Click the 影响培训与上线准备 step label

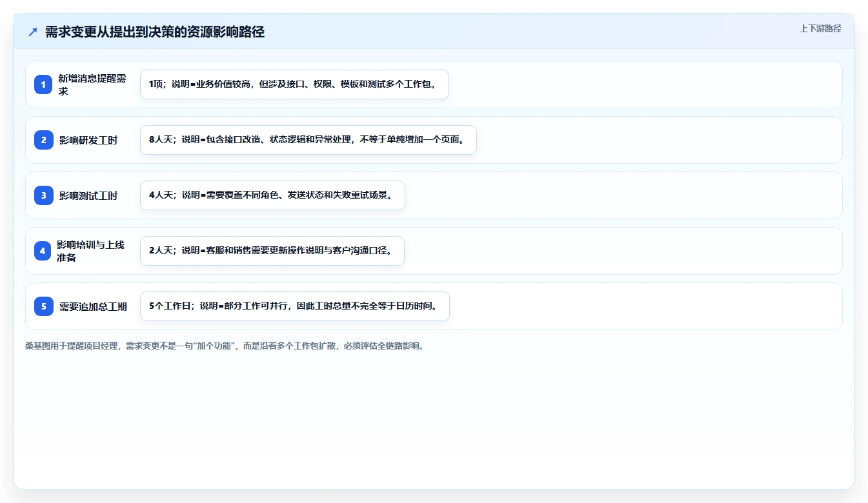click(x=91, y=251)
